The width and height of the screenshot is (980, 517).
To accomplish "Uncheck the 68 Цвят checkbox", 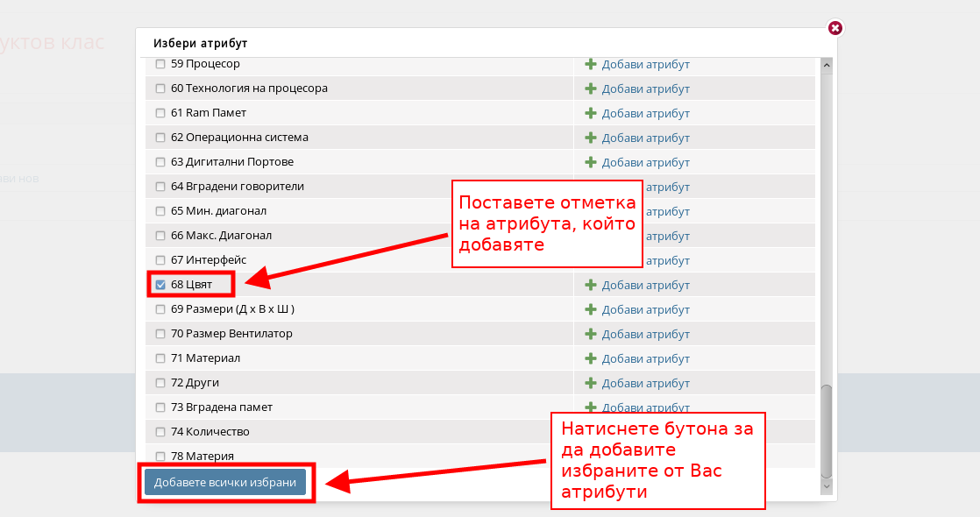I will click(x=160, y=285).
